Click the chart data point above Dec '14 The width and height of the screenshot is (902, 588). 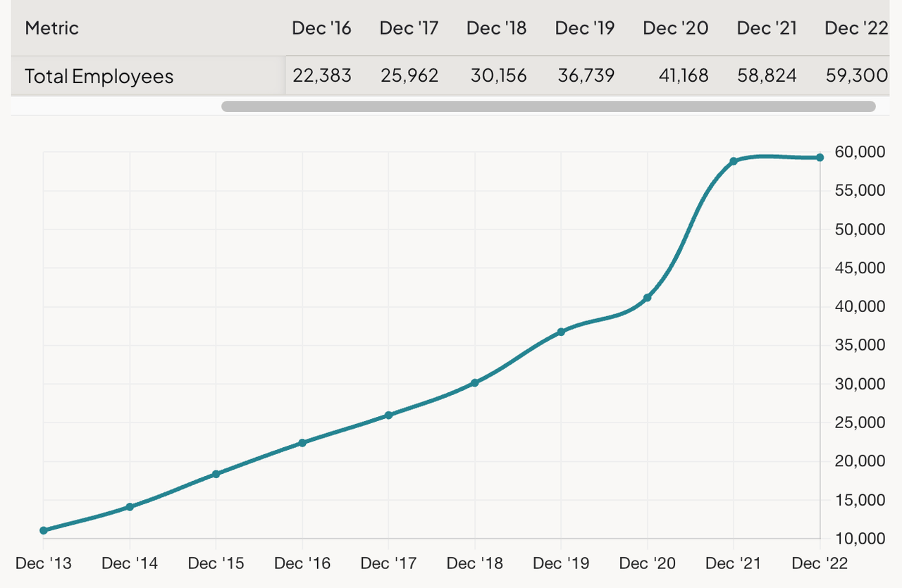coord(130,507)
